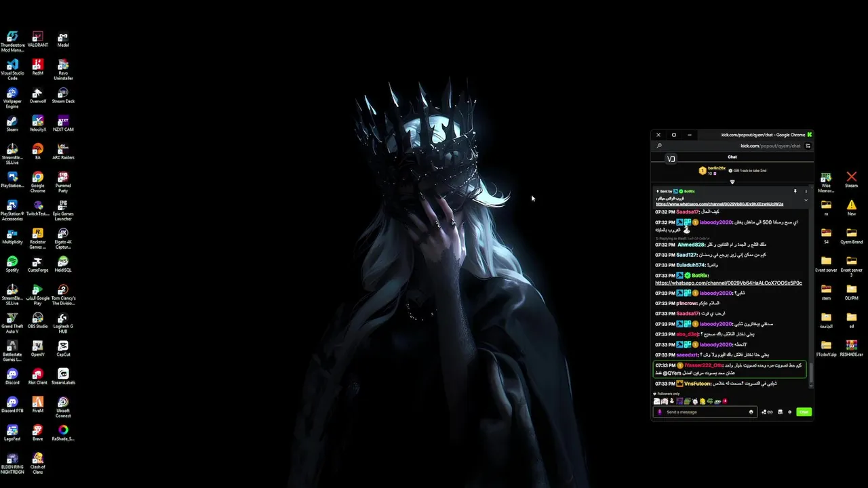Select the EA app desktop icon
Viewport: 868px width, 488px height.
pos(37,151)
